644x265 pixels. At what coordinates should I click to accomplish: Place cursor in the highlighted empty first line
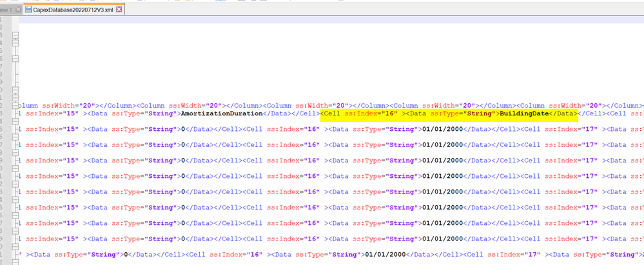click(x=258, y=20)
